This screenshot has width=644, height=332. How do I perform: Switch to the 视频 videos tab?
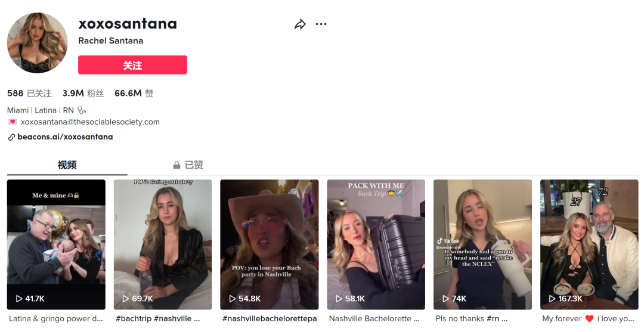pyautogui.click(x=67, y=165)
